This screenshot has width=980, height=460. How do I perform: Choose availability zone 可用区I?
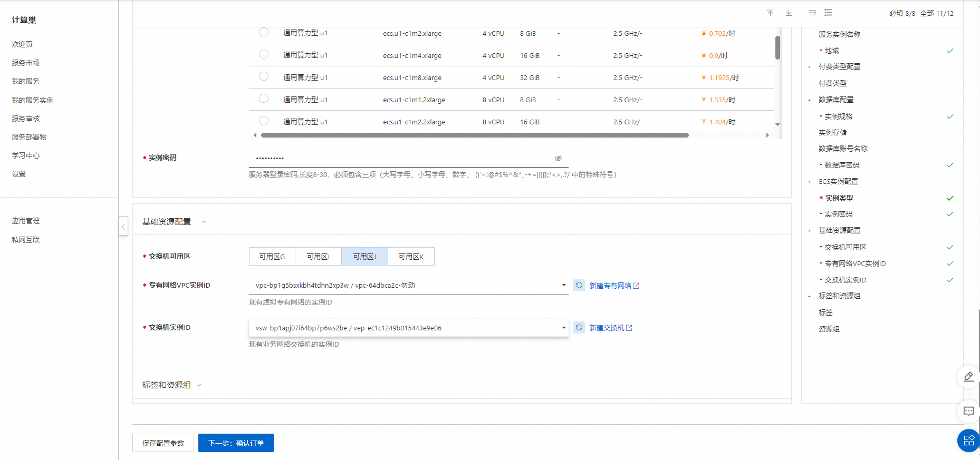coord(318,256)
